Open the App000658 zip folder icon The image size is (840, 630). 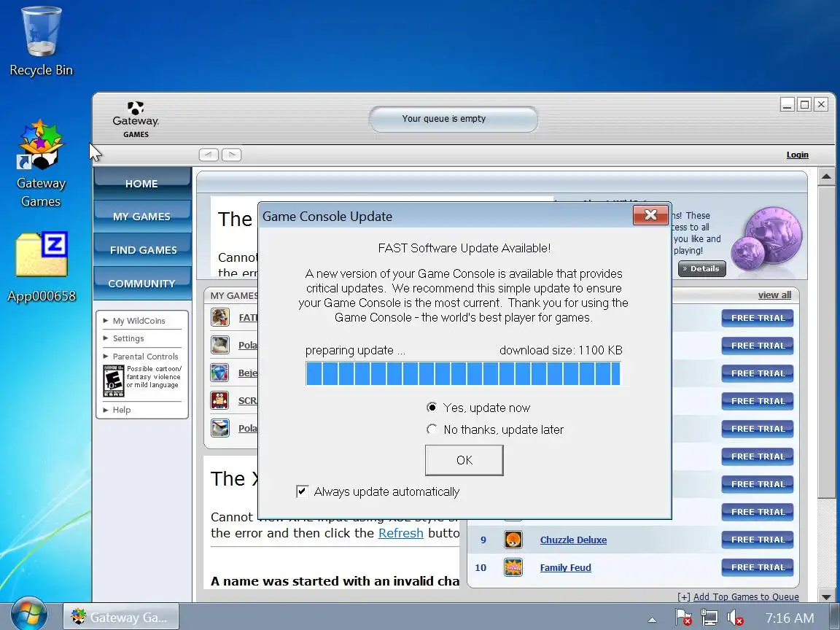click(42, 254)
